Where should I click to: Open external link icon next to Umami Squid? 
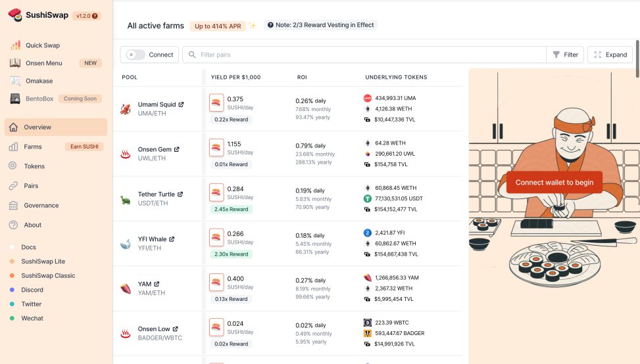182,104
